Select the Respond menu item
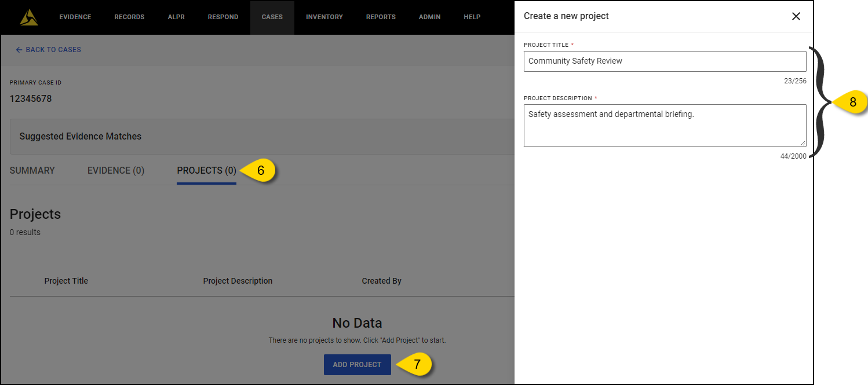868x385 pixels. point(223,17)
